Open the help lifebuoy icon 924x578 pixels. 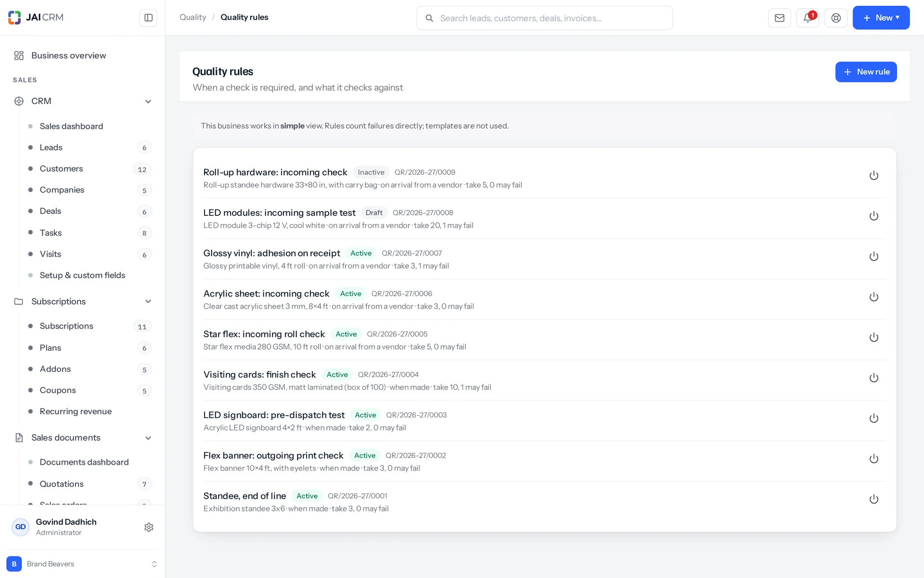[836, 18]
